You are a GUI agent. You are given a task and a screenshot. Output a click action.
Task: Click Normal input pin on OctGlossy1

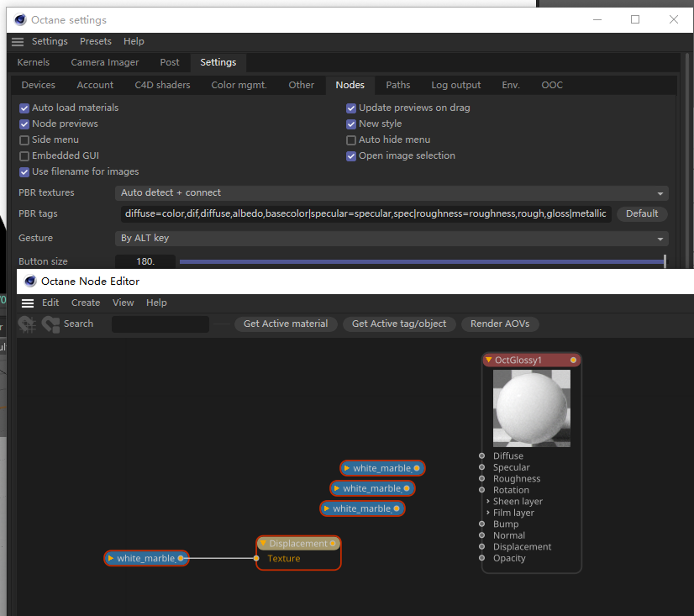point(481,535)
